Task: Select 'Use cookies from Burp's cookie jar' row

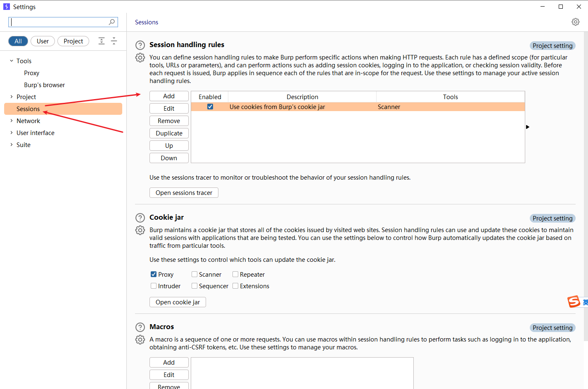Action: coord(358,107)
